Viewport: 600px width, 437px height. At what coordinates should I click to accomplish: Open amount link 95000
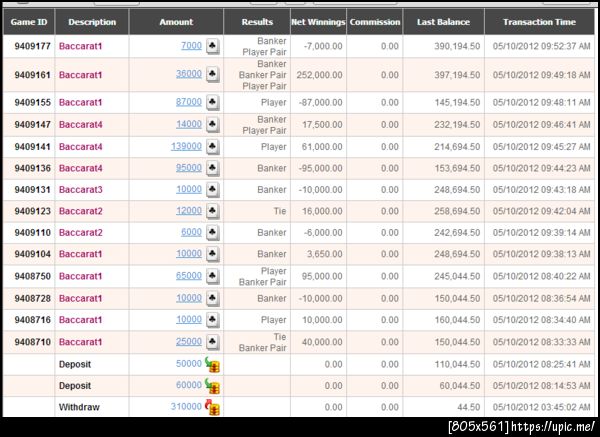click(189, 168)
